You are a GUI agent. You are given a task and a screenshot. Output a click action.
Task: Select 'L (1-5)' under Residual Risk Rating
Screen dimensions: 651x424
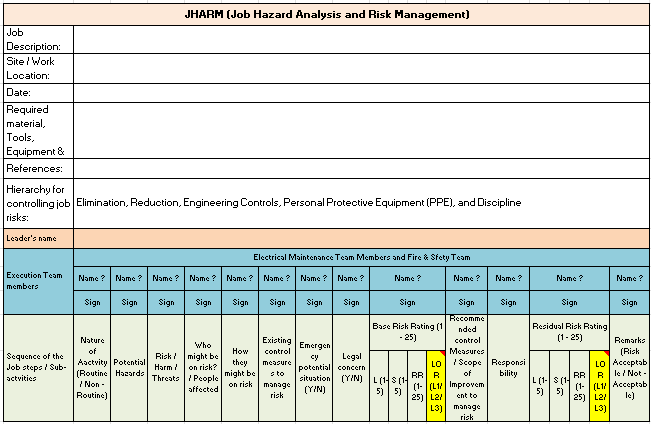pos(539,386)
